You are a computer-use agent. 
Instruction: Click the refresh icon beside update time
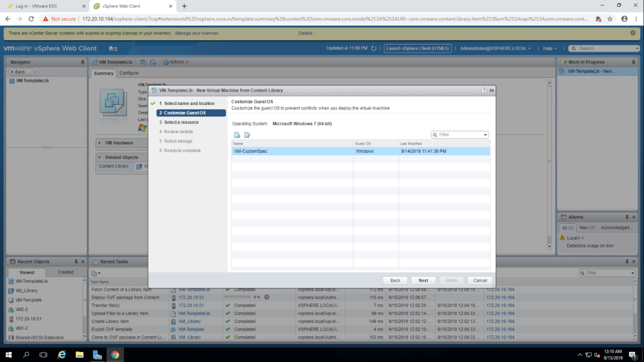point(374,48)
